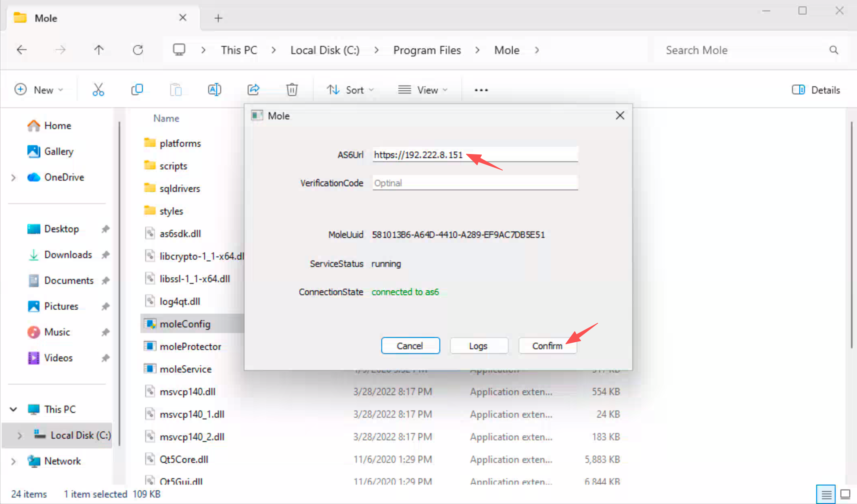Click the Rename icon in toolbar

[x=214, y=90]
